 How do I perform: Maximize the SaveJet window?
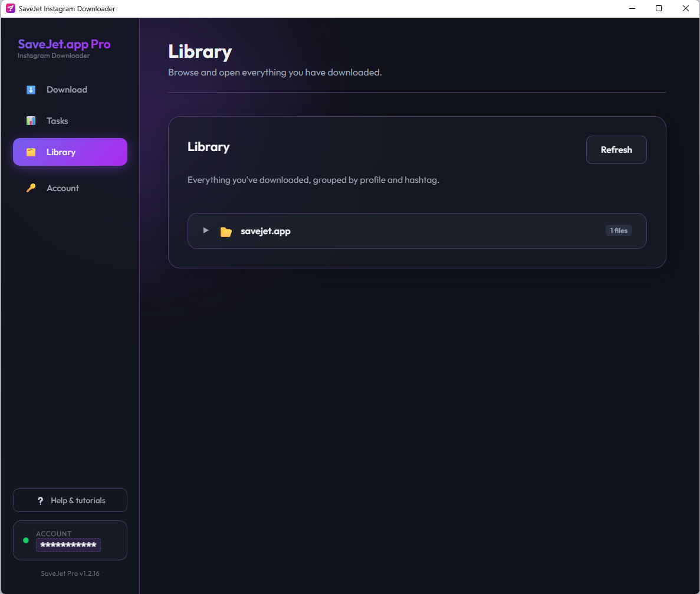tap(659, 8)
